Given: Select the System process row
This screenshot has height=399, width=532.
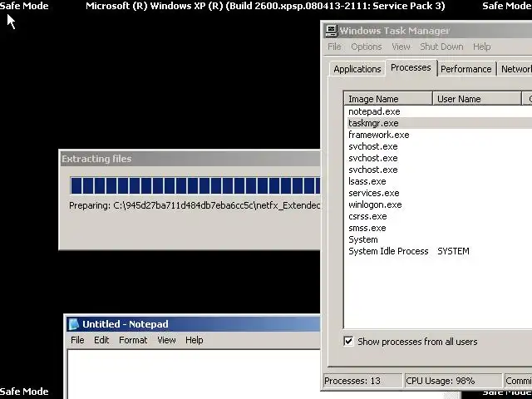Looking at the screenshot, I should coord(440,239).
